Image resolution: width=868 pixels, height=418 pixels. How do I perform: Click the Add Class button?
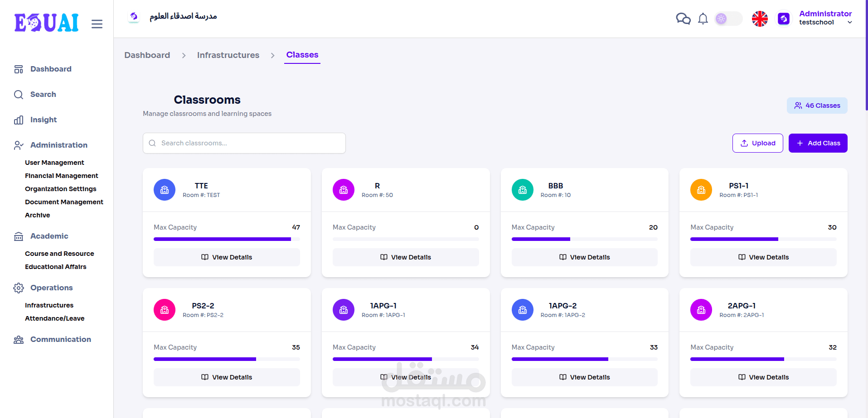pos(818,143)
